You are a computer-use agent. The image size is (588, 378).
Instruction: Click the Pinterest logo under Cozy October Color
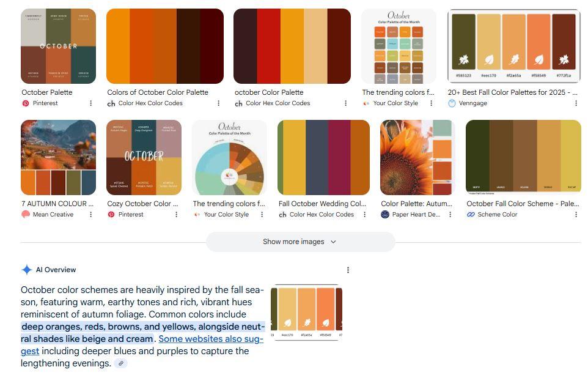point(111,214)
